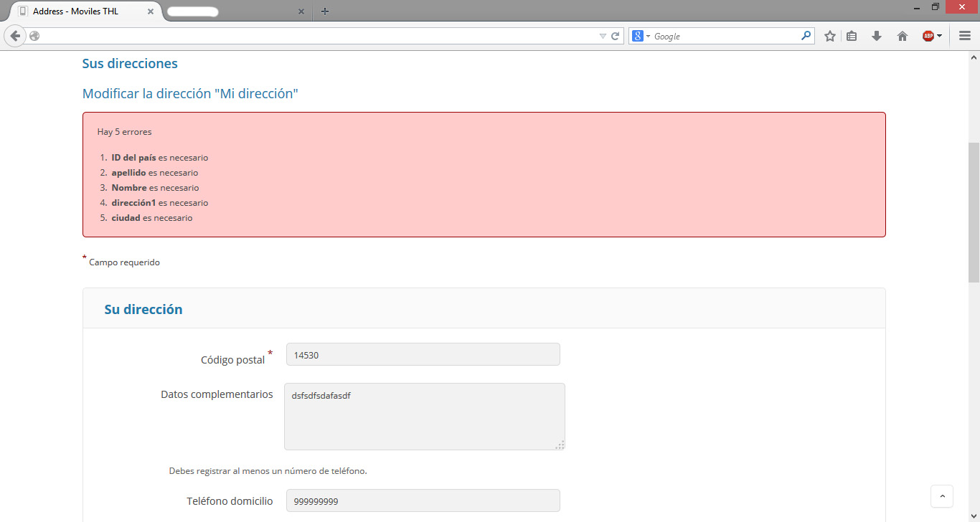Go back with the browser back arrow
Image resolution: width=980 pixels, height=522 pixels.
pos(15,36)
